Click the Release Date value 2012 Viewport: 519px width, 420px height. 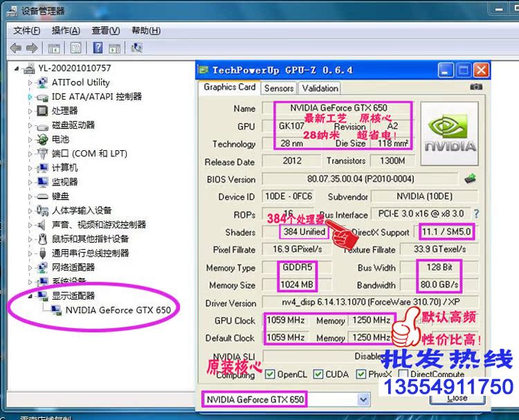tap(291, 161)
